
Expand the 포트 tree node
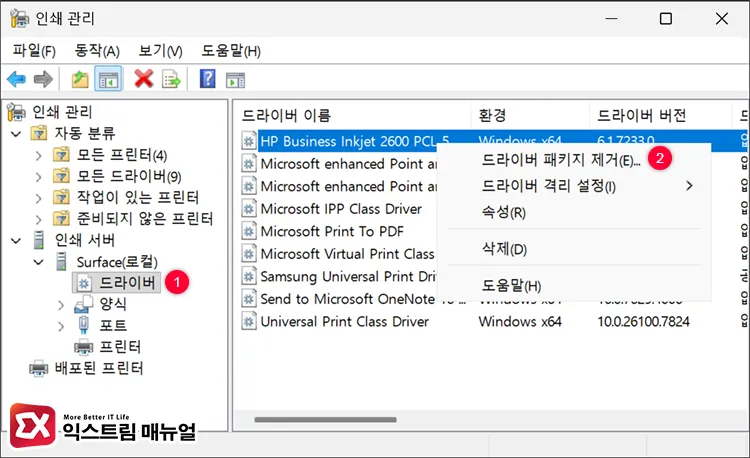(61, 326)
